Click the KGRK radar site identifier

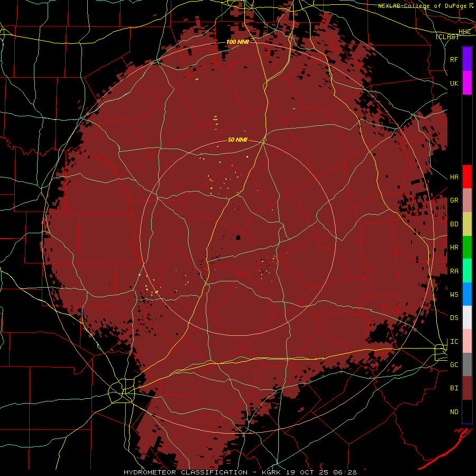tap(272, 472)
